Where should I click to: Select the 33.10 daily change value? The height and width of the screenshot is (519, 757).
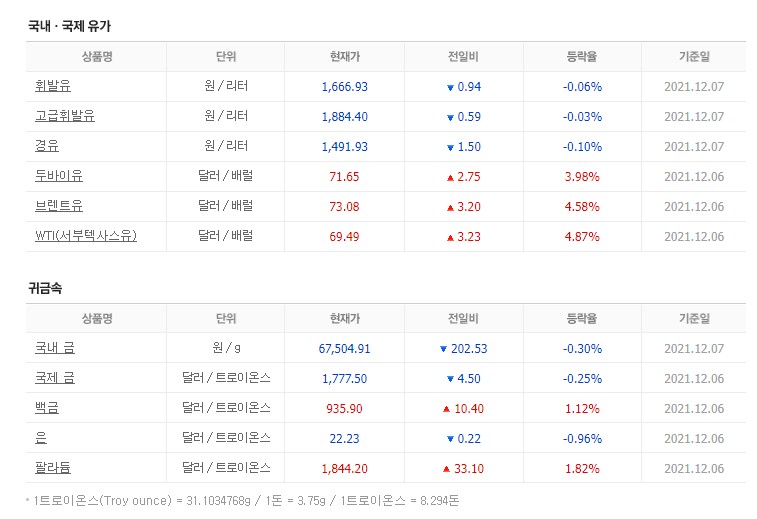469,468
